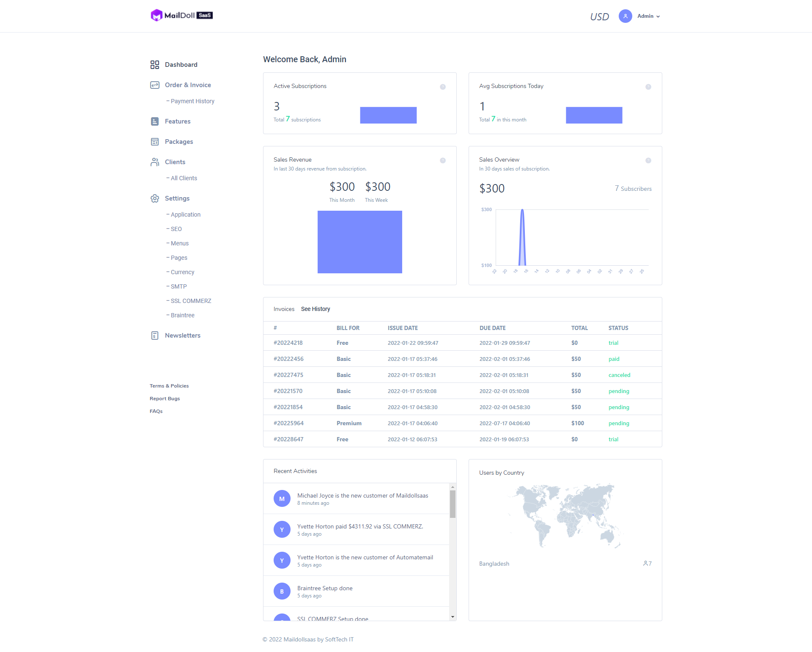Click the Dashboard grid icon
Viewport: 812px width, 652px height.
tap(155, 65)
